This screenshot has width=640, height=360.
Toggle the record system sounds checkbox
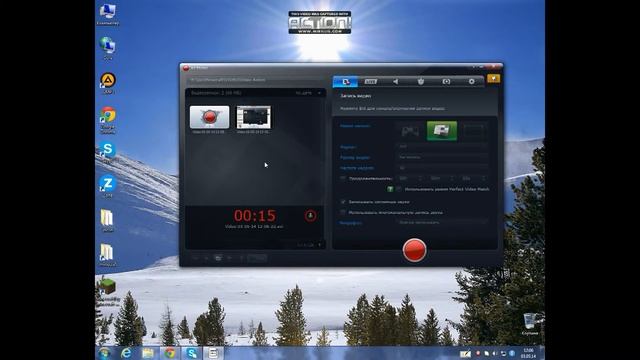coord(343,202)
